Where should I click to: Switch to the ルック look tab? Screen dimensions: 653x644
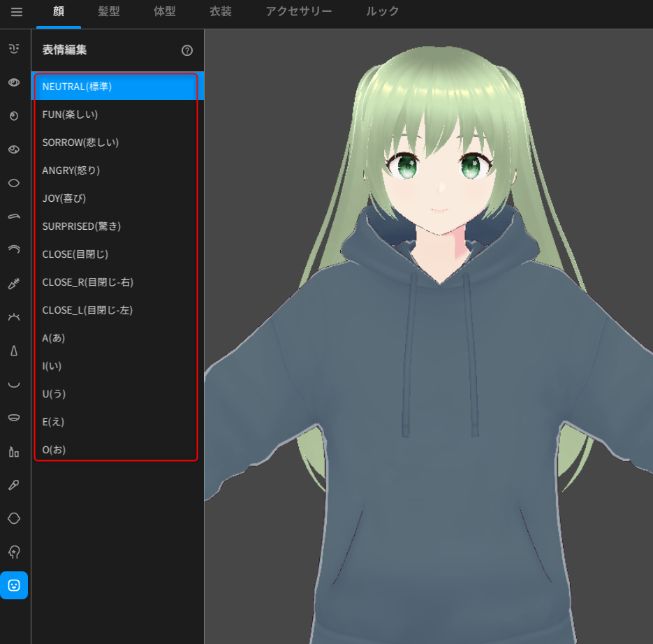381,12
